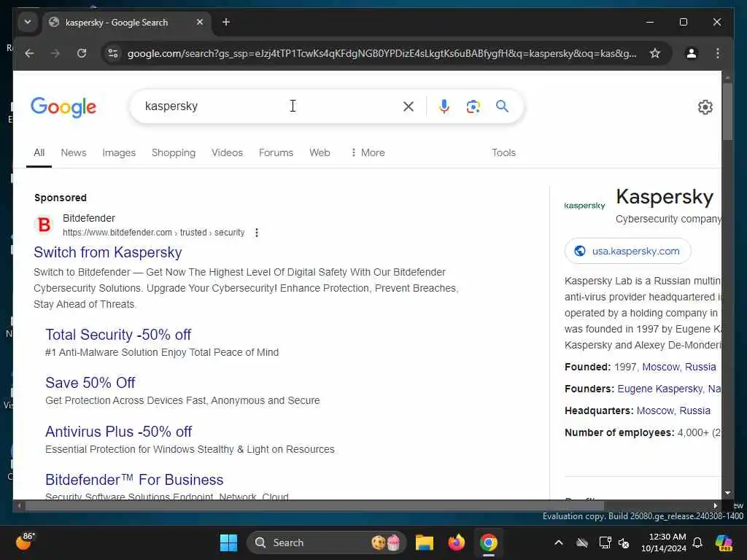
Task: View site information icon in address bar
Action: point(113,53)
